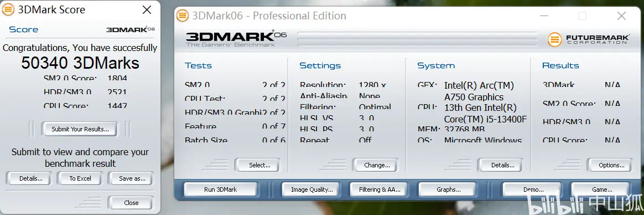The width and height of the screenshot is (644, 215).
Task: Start the Game mode
Action: [x=602, y=190]
